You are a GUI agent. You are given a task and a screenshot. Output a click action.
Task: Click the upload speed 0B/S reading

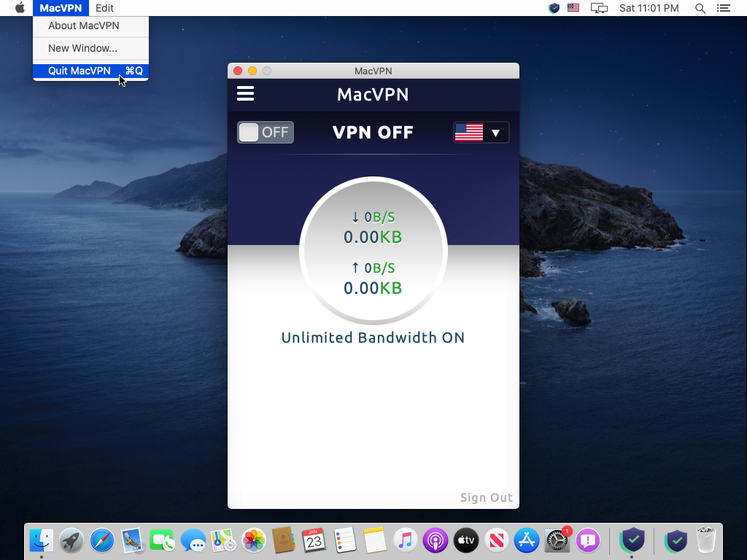click(x=373, y=268)
